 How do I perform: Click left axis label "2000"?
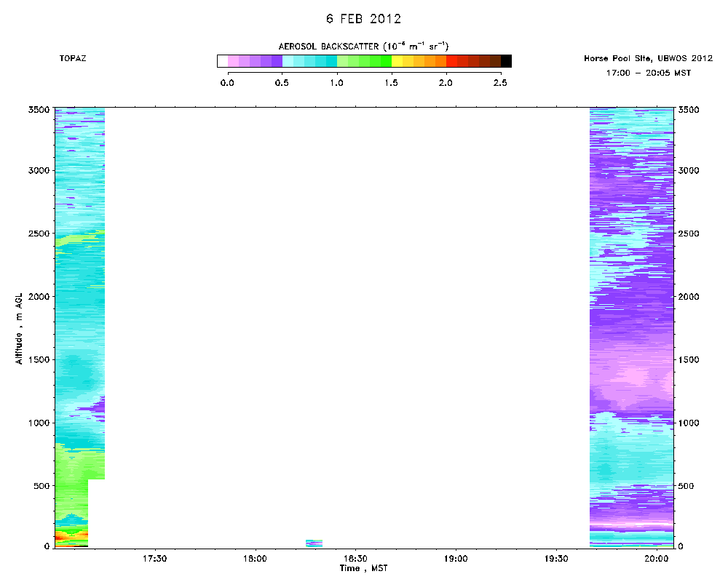[x=39, y=297]
